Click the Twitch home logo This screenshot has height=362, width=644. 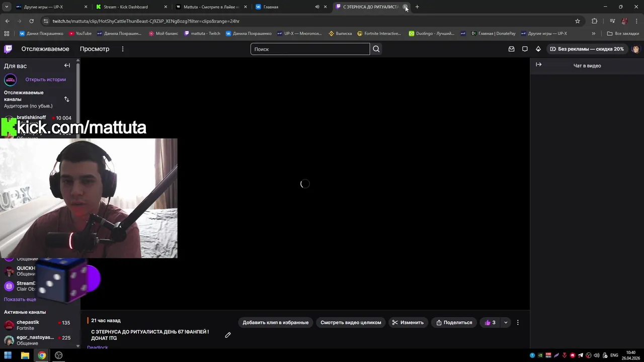[8, 49]
